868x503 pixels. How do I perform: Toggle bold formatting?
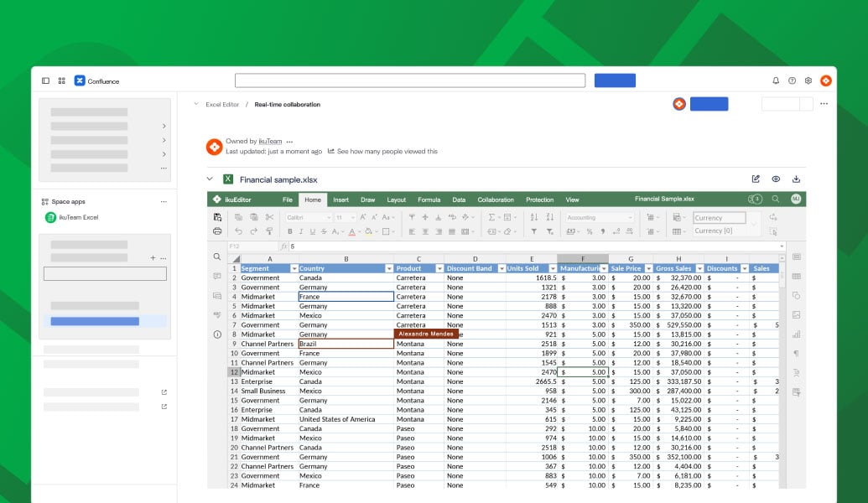pos(289,231)
